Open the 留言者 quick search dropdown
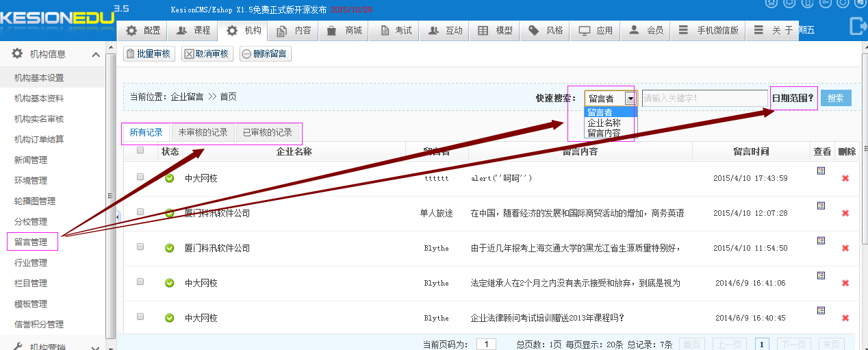The image size is (868, 350). click(x=630, y=99)
